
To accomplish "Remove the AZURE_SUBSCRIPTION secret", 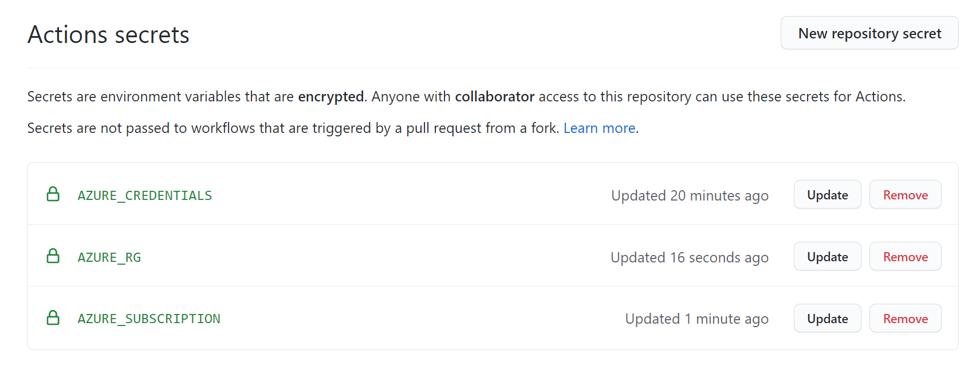I will tap(905, 319).
